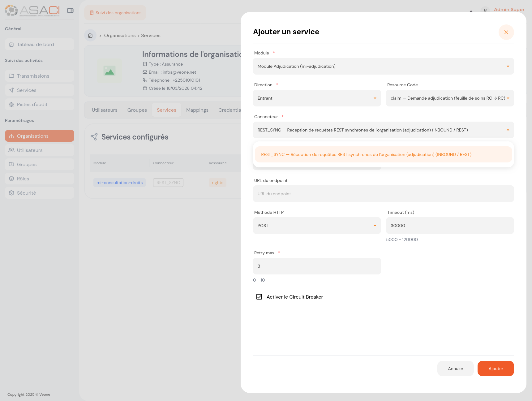
Task: Click the sidebar collapse icon beside ASACI logo
Action: click(71, 10)
